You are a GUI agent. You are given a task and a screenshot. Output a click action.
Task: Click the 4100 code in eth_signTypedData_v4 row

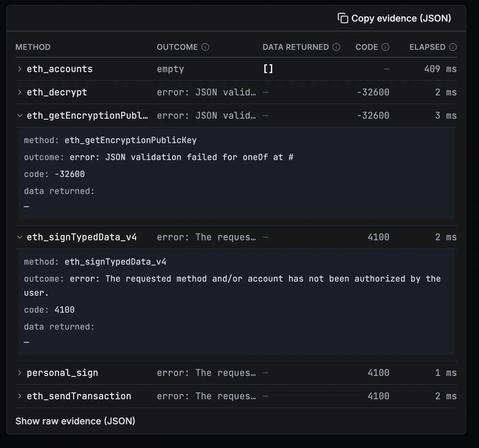(378, 237)
